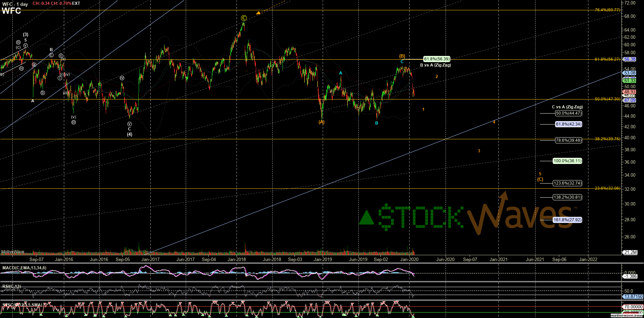Click Jan-2018 on the date axis
The image size is (644, 318).
click(x=237, y=260)
